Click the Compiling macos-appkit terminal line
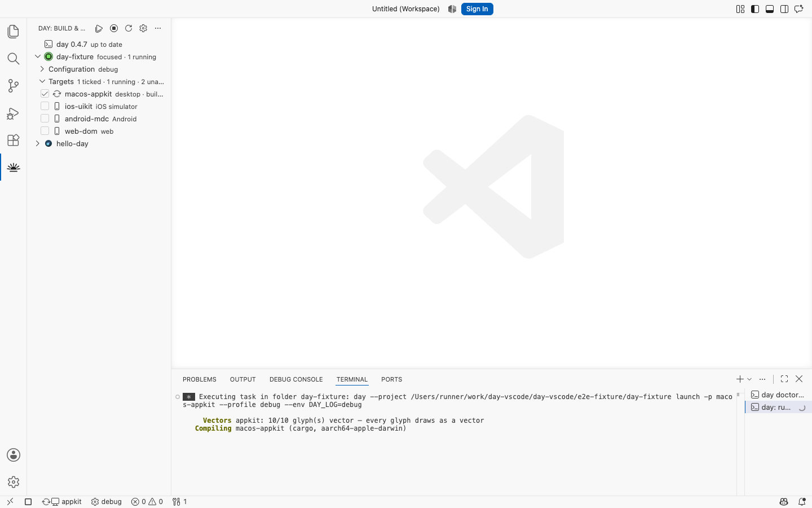This screenshot has height=508, width=812. point(301,428)
